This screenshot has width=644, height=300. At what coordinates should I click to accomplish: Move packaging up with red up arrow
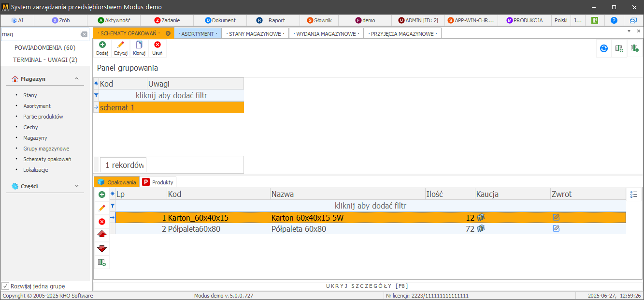[x=102, y=235]
